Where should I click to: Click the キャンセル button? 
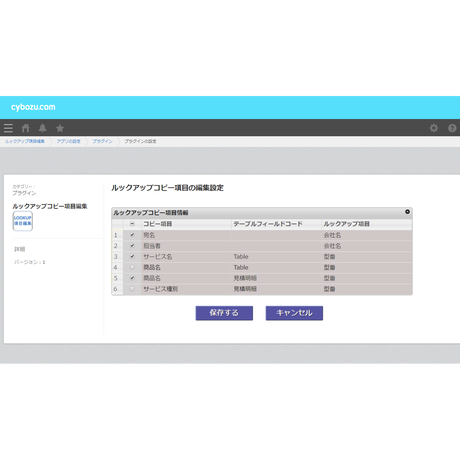point(294,313)
